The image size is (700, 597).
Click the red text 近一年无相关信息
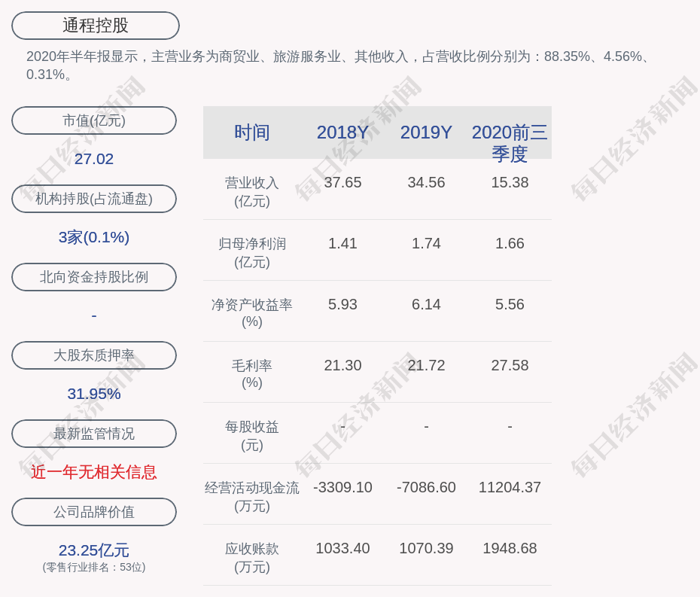pos(94,472)
